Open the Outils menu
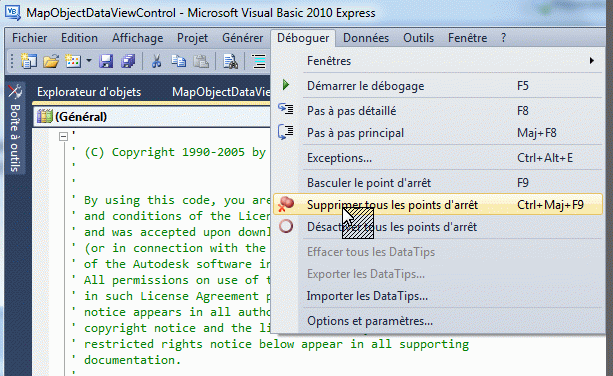Screen dimensions: 613x376 tap(418, 38)
